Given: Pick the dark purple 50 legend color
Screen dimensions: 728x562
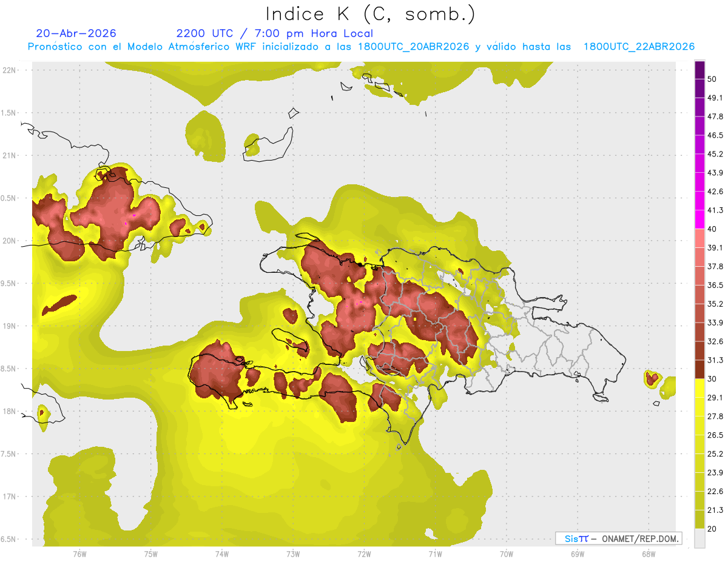Looking at the screenshot, I should tap(700, 70).
